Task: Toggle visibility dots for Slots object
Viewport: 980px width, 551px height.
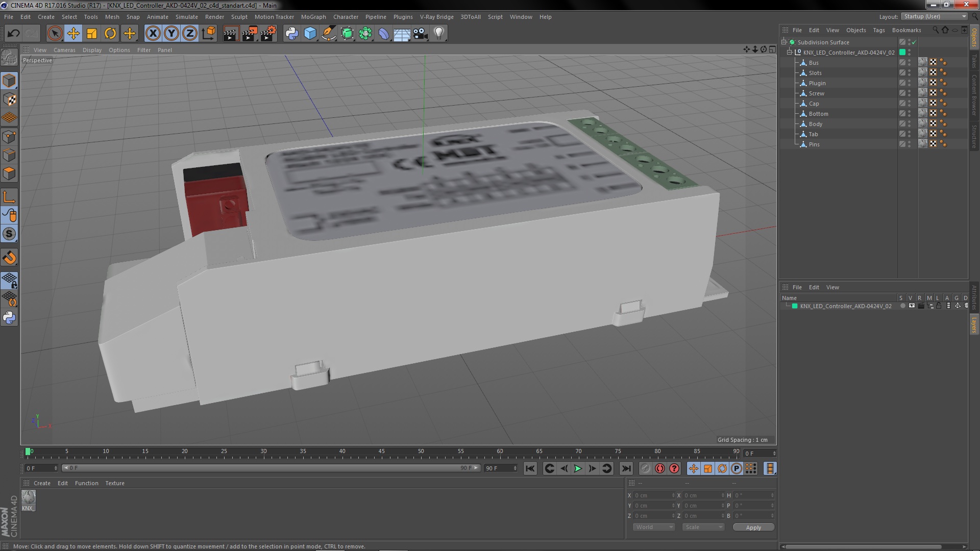Action: tap(909, 72)
